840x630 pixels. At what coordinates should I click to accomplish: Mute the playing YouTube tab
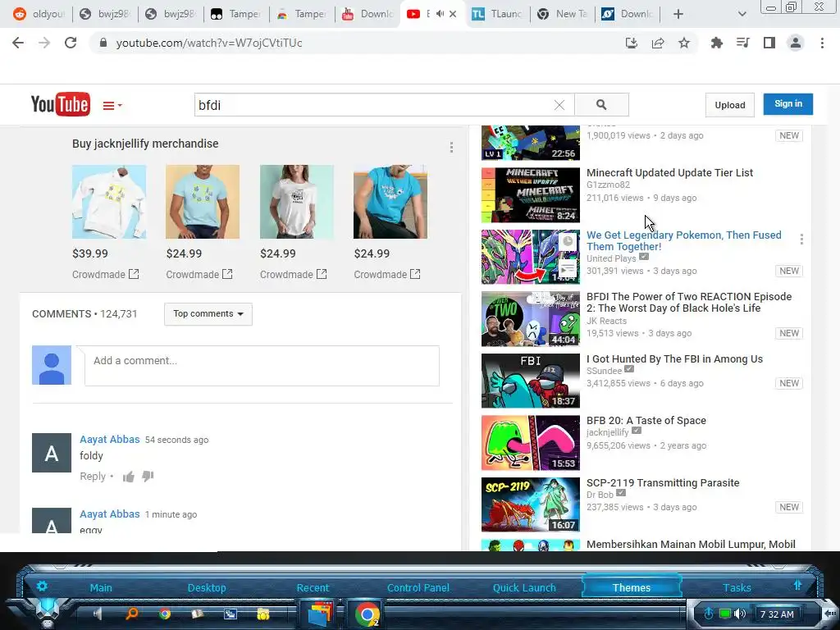coord(440,14)
